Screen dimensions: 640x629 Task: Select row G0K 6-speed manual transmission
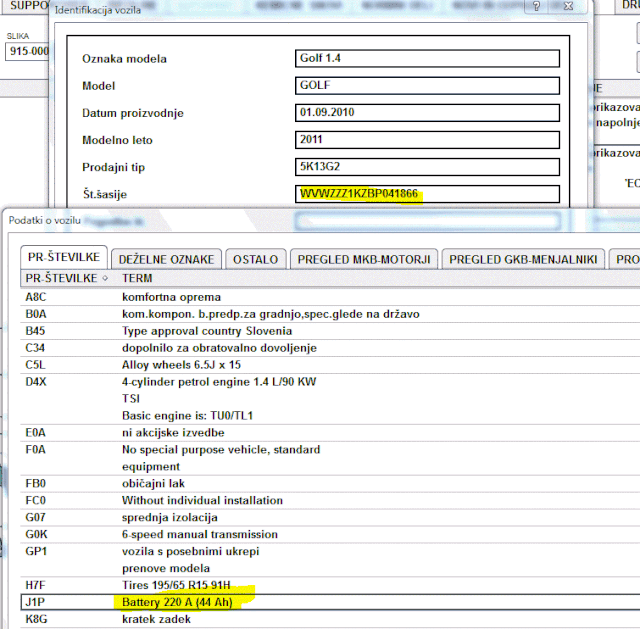[330, 534]
